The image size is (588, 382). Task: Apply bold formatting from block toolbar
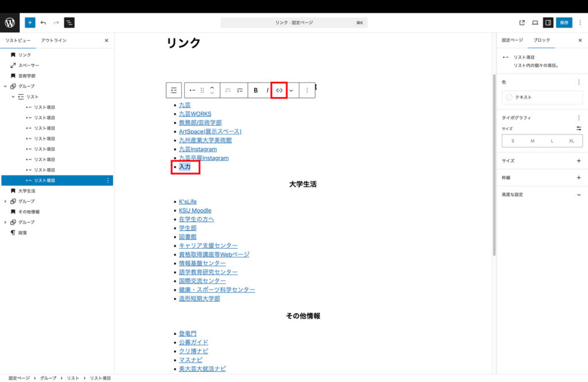pos(256,90)
